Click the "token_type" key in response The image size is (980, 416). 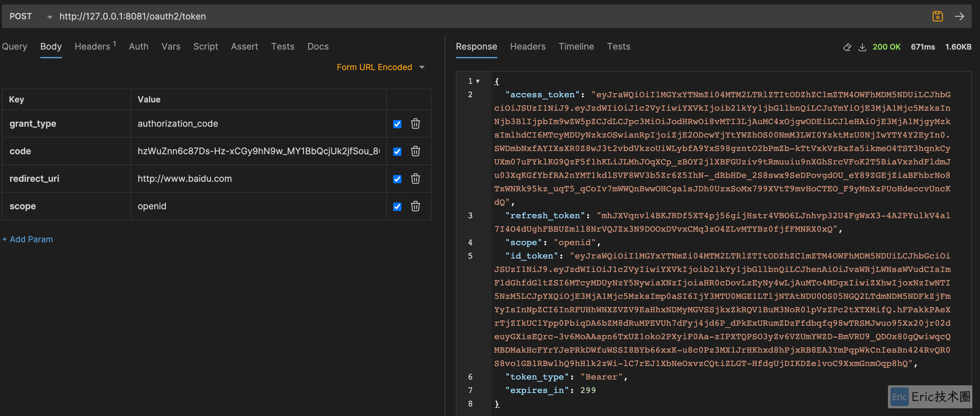pyautogui.click(x=537, y=377)
